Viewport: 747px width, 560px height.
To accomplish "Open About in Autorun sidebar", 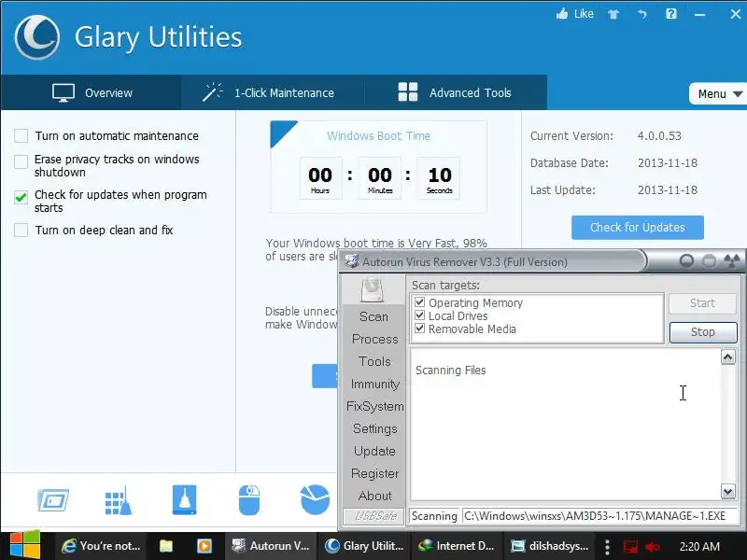I will click(375, 496).
